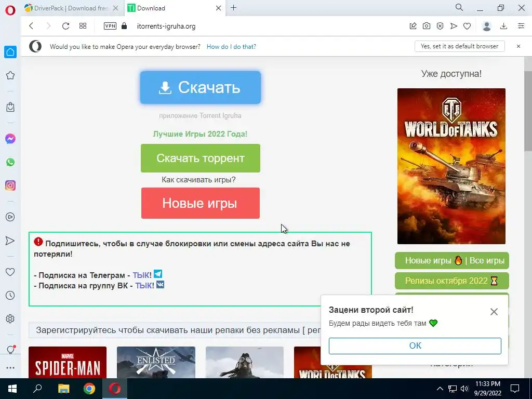Screen dimensions: 532x399
Task: Click the Лучшие Игры 2022 Года link
Action: 200,134
